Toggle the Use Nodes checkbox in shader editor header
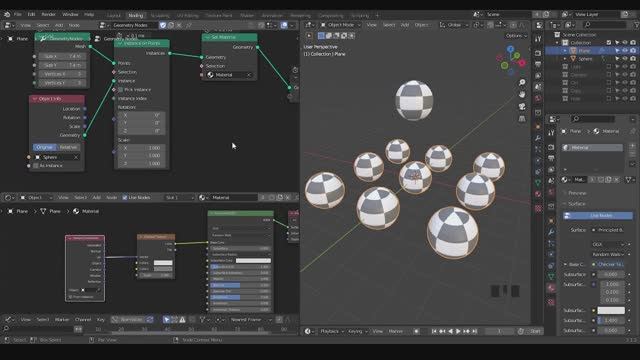The width and height of the screenshot is (640, 360). coord(125,198)
